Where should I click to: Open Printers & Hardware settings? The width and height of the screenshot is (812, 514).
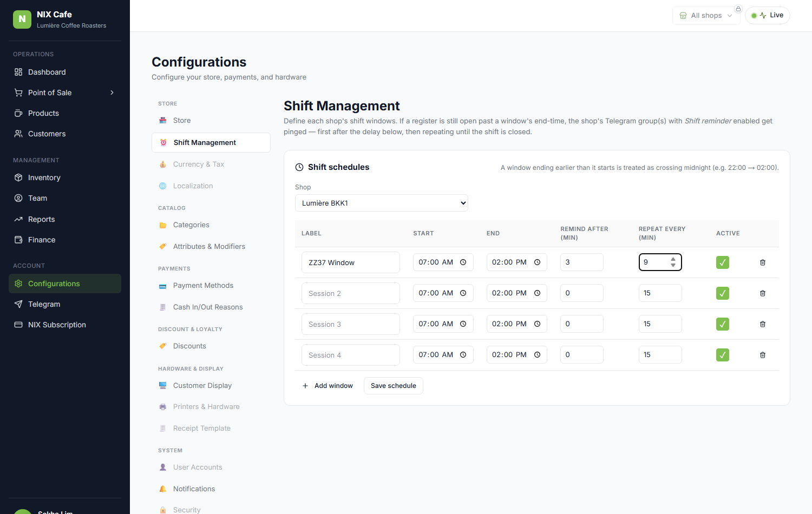click(x=211, y=406)
